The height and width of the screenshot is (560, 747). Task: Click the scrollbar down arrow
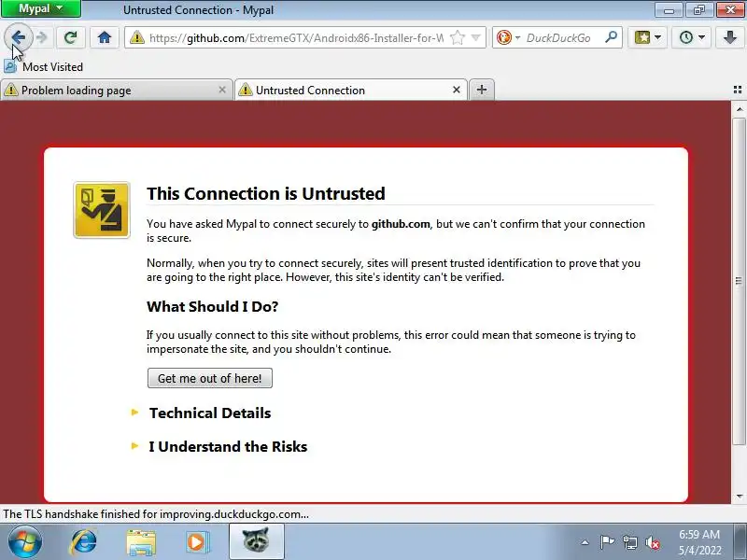pos(739,497)
